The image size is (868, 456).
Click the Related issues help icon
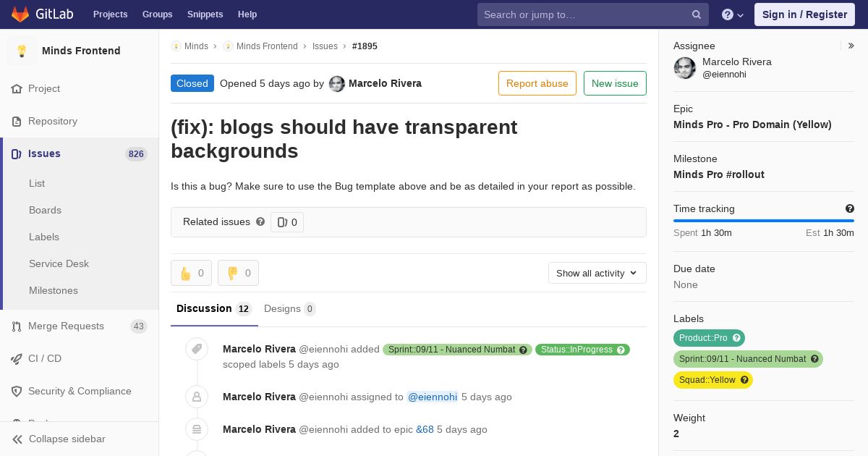(260, 221)
